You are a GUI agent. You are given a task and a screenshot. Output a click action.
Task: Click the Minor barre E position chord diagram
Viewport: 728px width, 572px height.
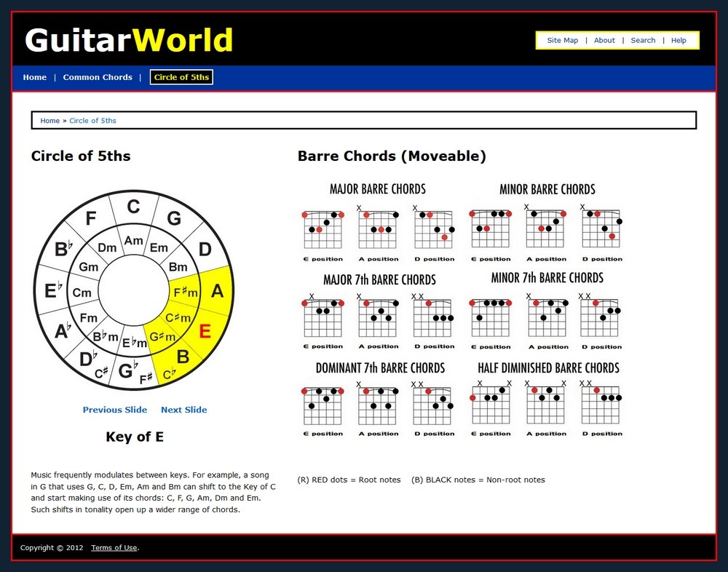click(491, 234)
